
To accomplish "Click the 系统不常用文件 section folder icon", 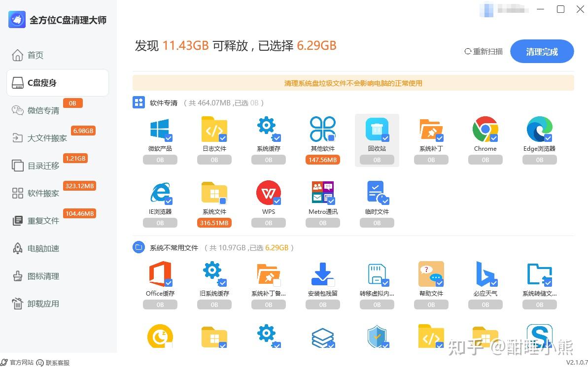I will 139,247.
